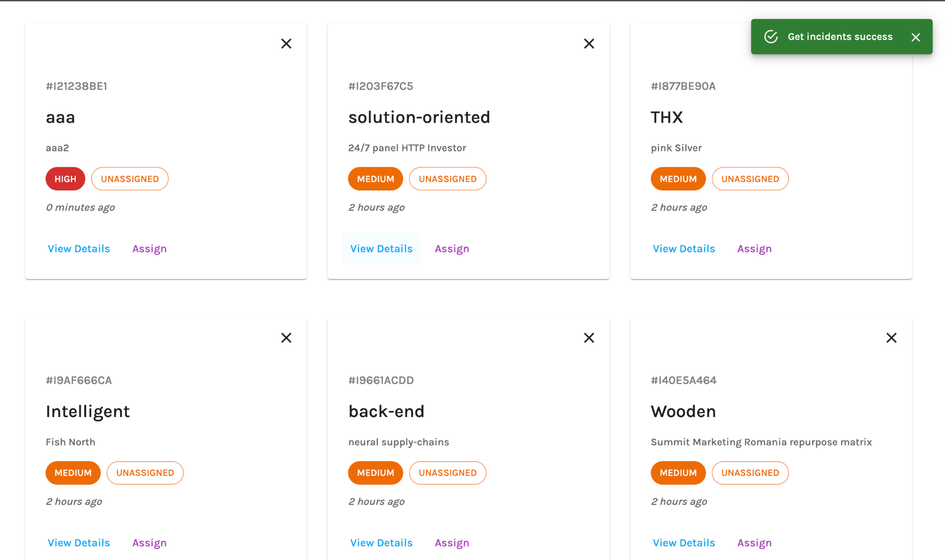Assign the back-end incident
The height and width of the screenshot is (560, 945).
[x=452, y=543]
